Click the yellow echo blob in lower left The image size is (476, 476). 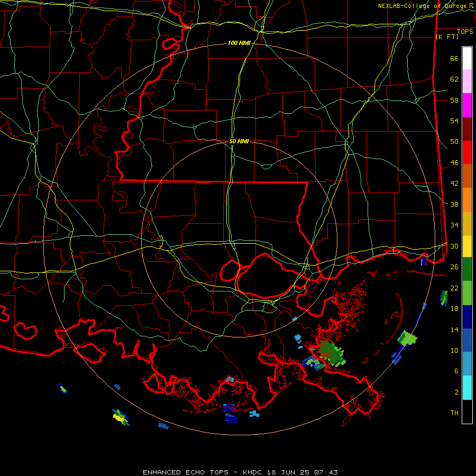(x=118, y=417)
